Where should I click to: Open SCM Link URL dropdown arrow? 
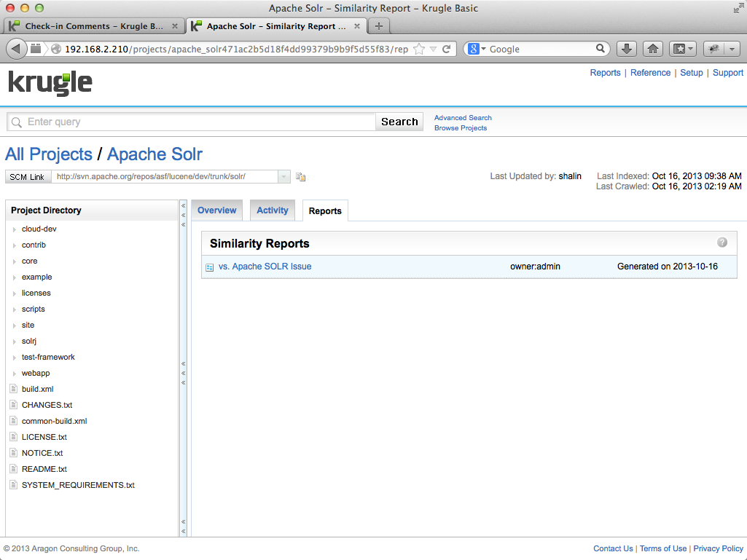pyautogui.click(x=283, y=177)
